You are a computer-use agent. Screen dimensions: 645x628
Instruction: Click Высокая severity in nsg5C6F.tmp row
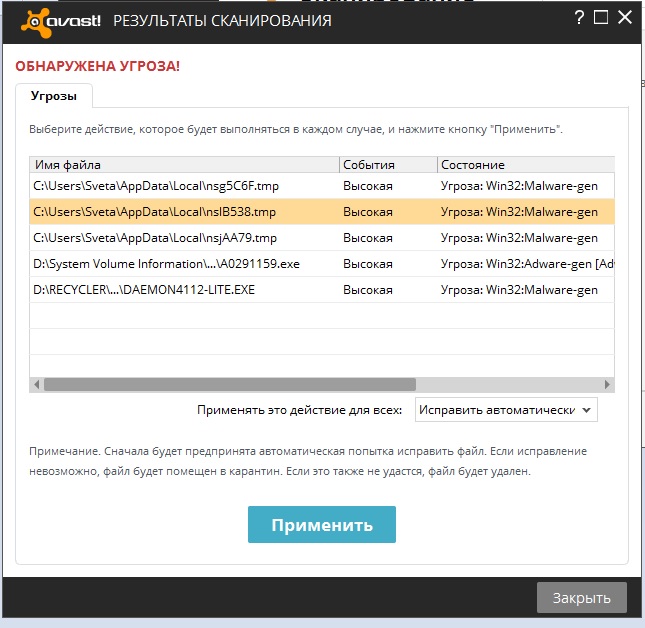pyautogui.click(x=368, y=186)
